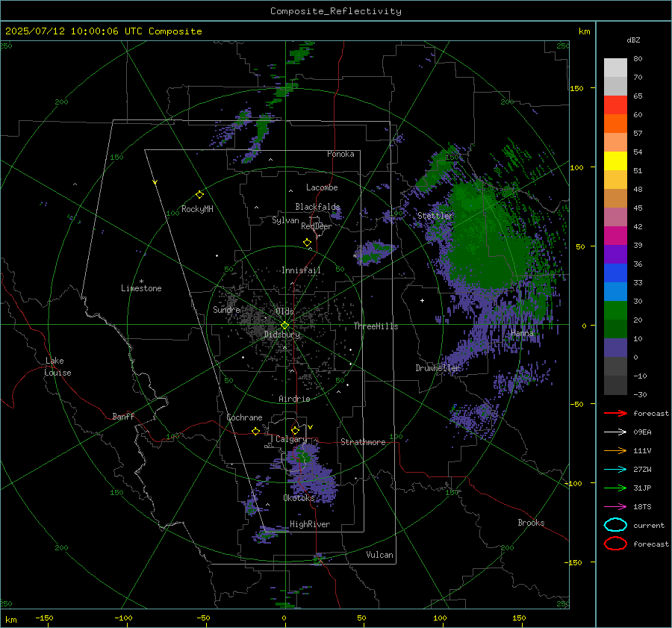Click the Sundre label
Viewport: 672px width, 628px height.
pos(226,309)
